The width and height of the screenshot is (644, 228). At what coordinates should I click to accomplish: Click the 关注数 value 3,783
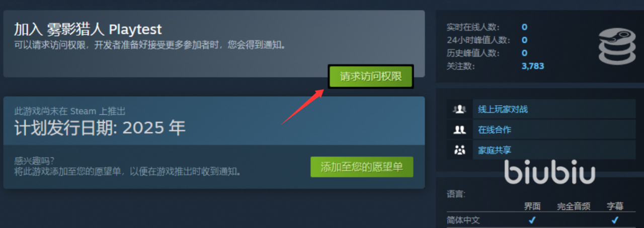(x=532, y=66)
